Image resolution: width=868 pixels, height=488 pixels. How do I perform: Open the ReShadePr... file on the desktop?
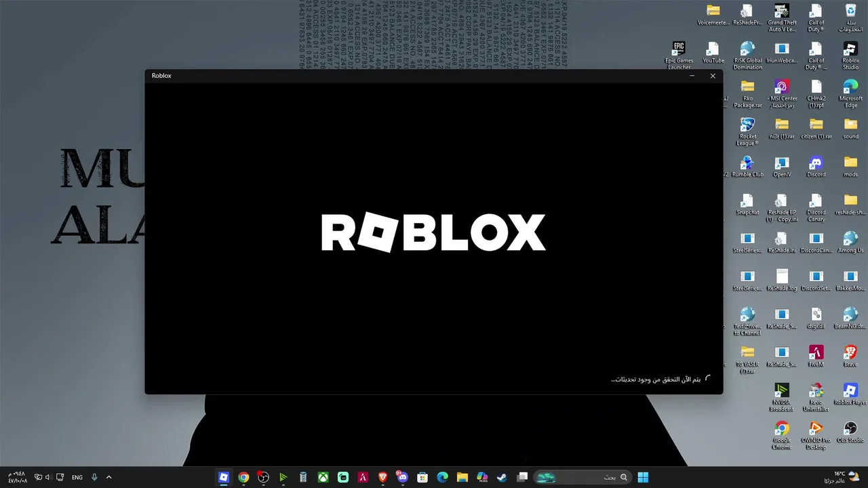pos(747,16)
